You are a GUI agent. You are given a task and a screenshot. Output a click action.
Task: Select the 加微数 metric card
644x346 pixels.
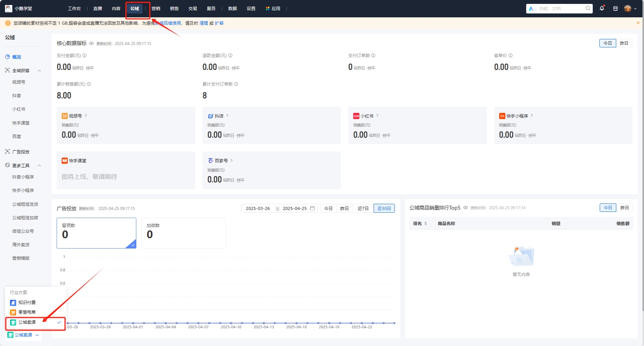[x=183, y=233]
